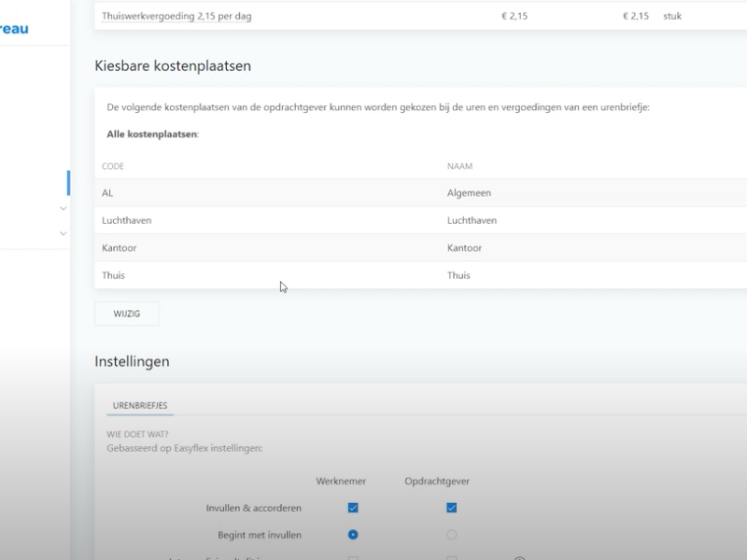Select the Kantoor kostenplaats row
Screen dimensions: 747x560
pos(280,247)
